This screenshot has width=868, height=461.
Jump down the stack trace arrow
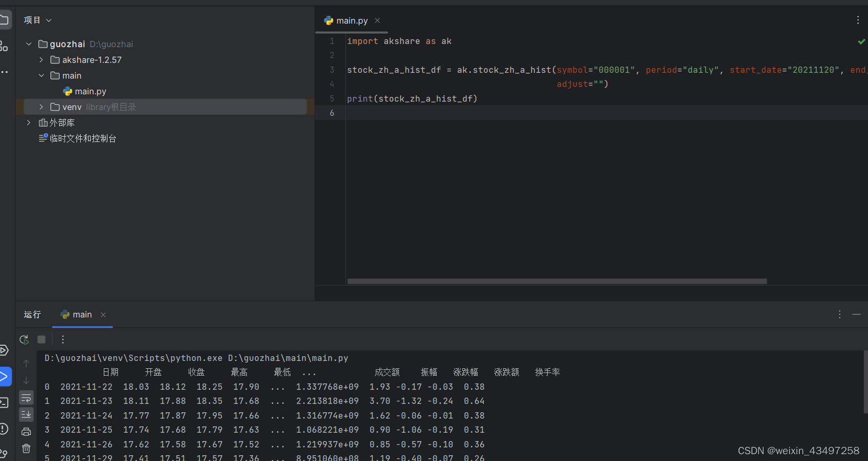tap(26, 380)
